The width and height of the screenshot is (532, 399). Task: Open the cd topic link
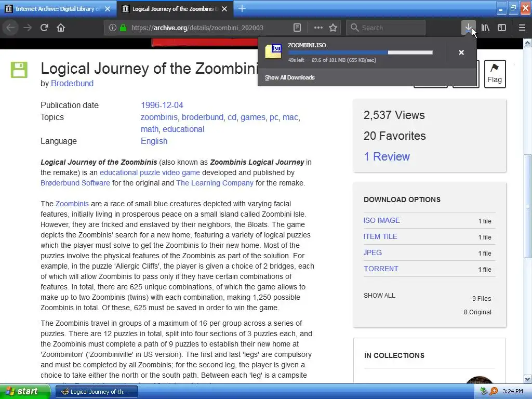point(232,117)
